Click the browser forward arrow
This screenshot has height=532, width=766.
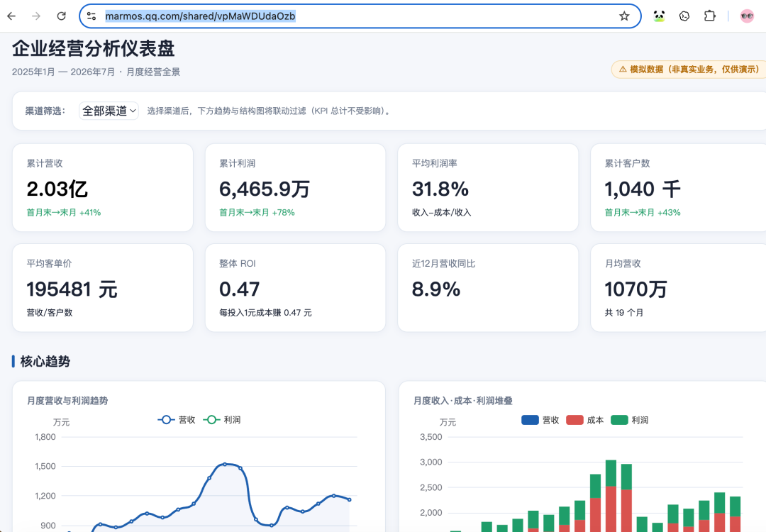pyautogui.click(x=36, y=16)
